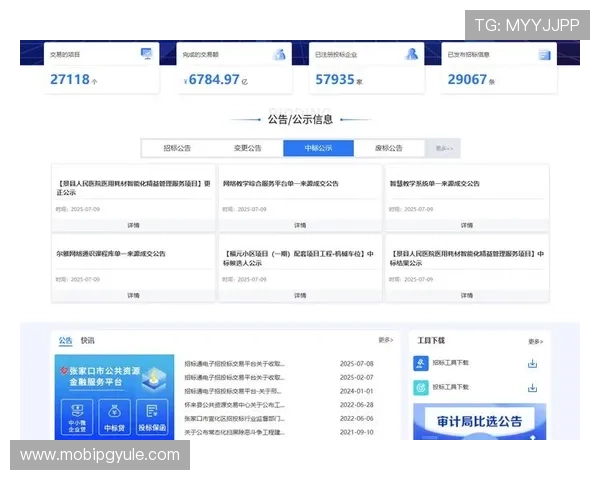Image resolution: width=600 pixels, height=480 pixels.
Task: Open the 县人民医院医用耗材 更正公示 announcement title
Action: [134, 188]
